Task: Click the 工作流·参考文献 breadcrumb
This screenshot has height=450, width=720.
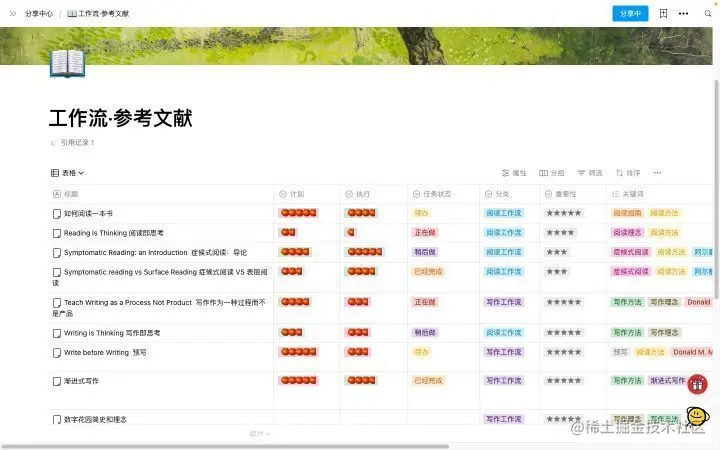Action: [98, 14]
